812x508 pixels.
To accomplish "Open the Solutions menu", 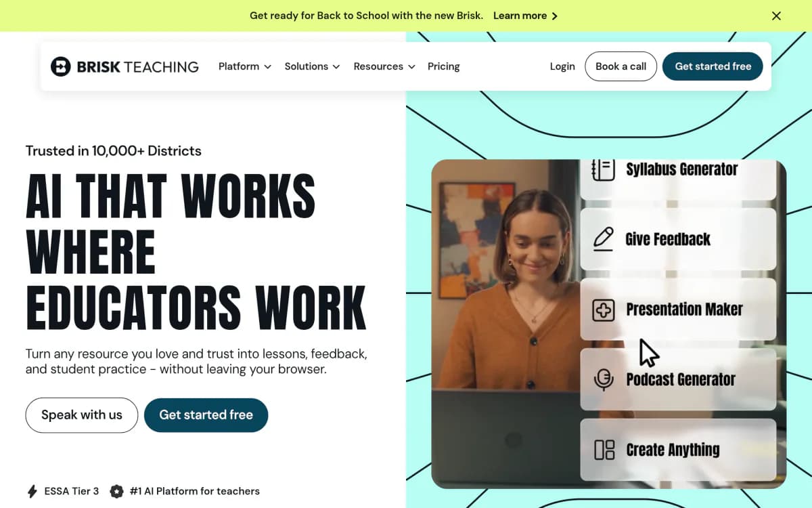I will pos(312,66).
